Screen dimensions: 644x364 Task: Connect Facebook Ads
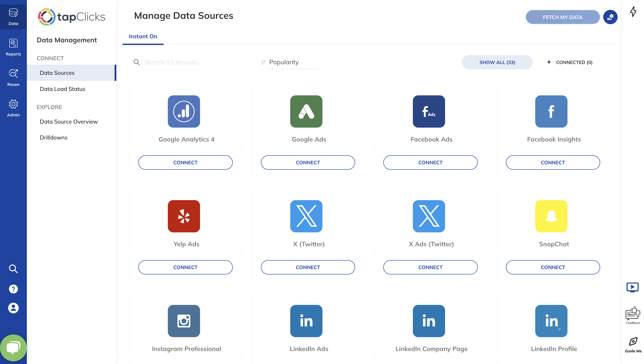click(x=430, y=163)
